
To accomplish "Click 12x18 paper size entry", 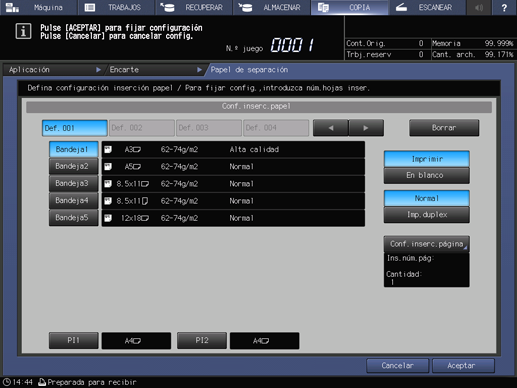I will tap(135, 218).
